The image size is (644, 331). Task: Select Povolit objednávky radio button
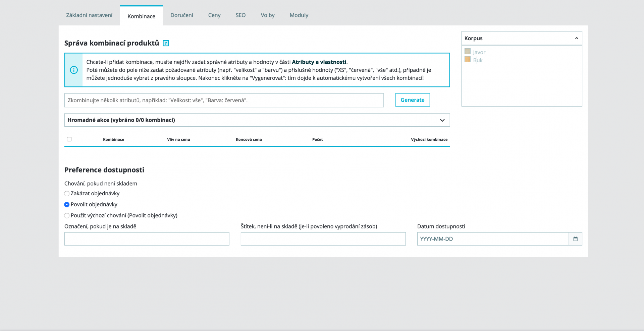pos(67,204)
